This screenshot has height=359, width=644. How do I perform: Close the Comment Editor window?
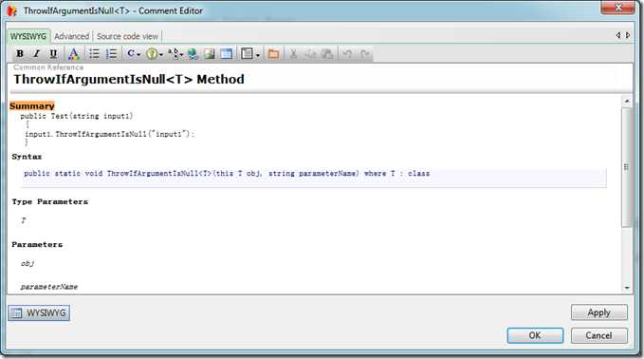pyautogui.click(x=617, y=8)
